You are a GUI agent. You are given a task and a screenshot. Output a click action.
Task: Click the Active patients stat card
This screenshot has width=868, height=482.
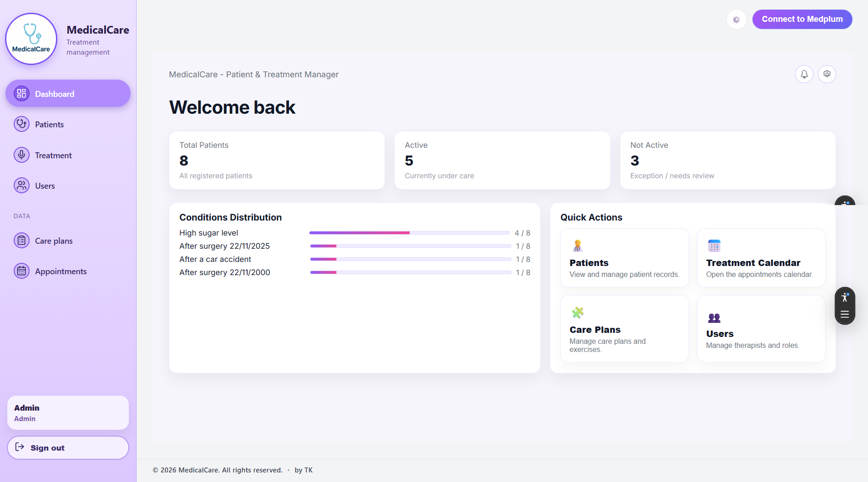pyautogui.click(x=502, y=160)
